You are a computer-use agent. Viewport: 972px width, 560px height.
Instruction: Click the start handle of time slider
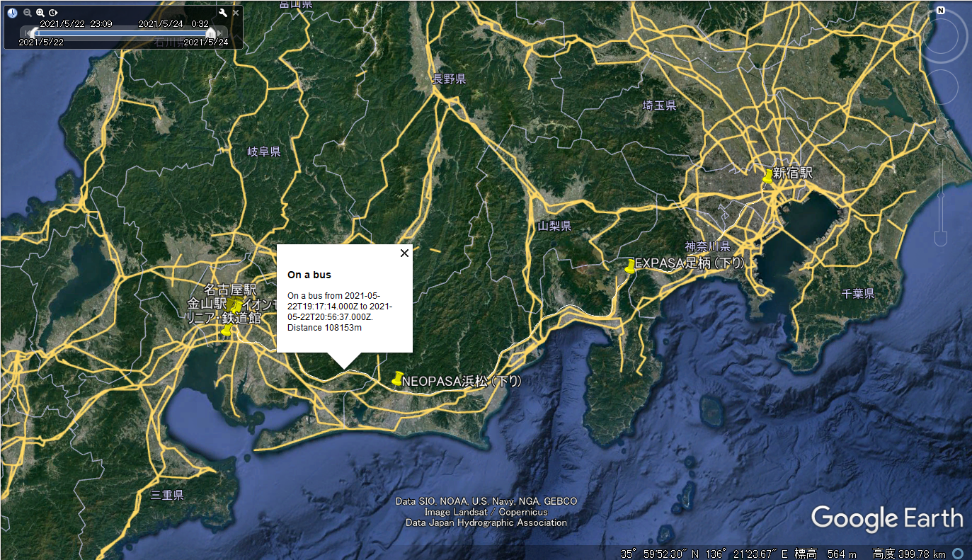[x=33, y=33]
